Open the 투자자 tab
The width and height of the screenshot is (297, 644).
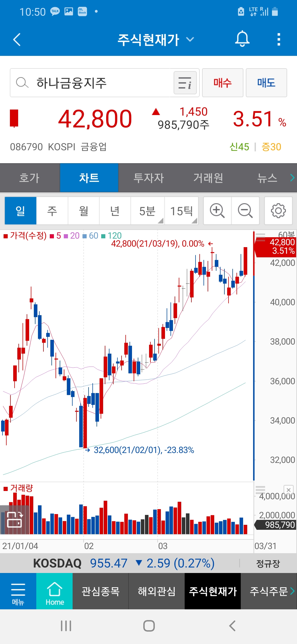148,178
